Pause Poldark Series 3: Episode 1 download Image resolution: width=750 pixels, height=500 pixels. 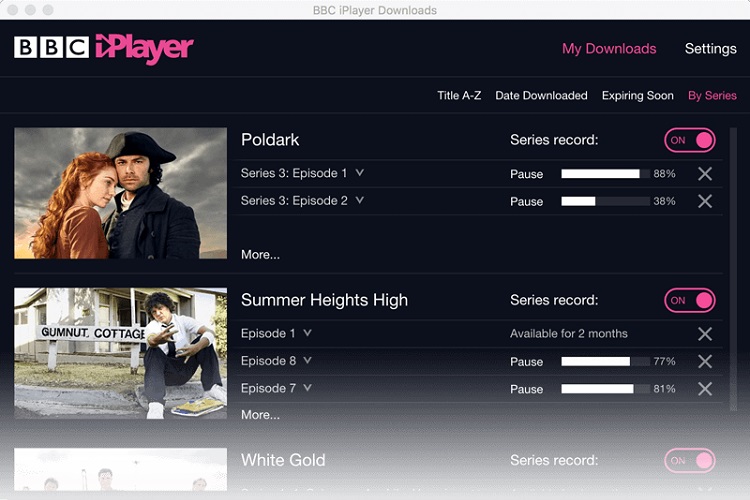coord(527,174)
